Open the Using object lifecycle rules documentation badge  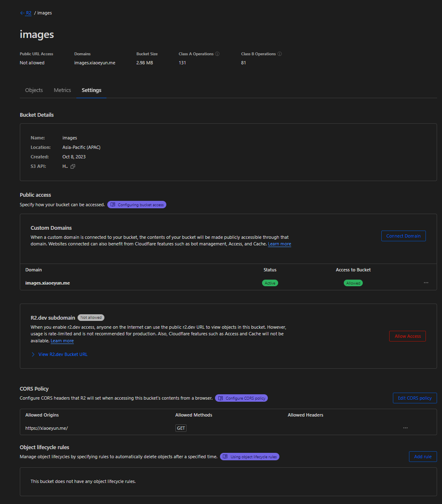click(x=250, y=457)
